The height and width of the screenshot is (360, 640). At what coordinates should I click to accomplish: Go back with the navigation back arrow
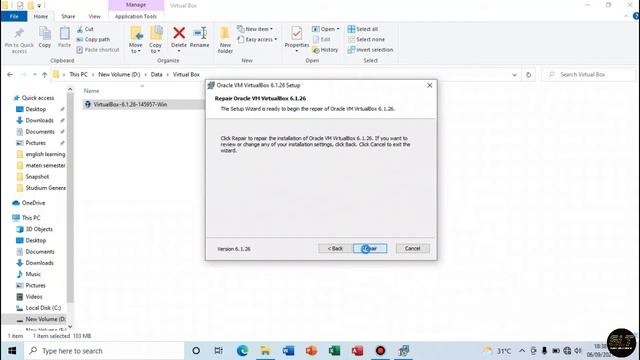[x=10, y=75]
